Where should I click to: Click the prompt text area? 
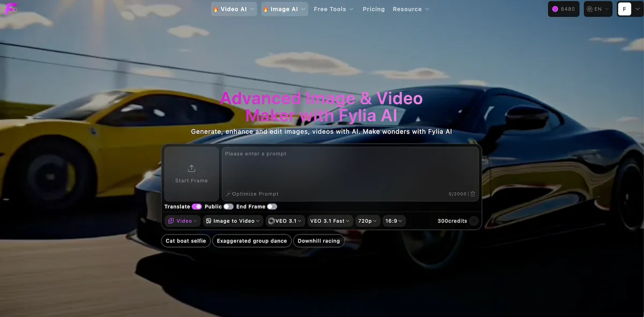click(350, 174)
